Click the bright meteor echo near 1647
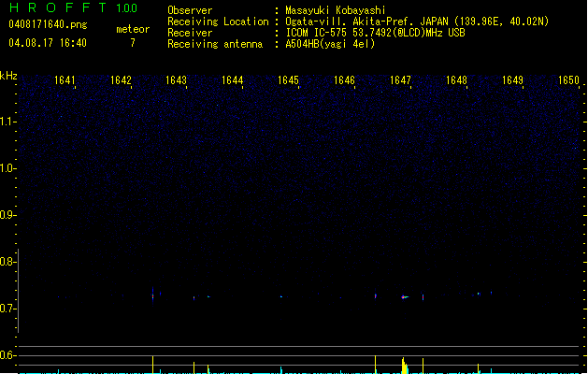This screenshot has height=374, width=588. tap(404, 297)
